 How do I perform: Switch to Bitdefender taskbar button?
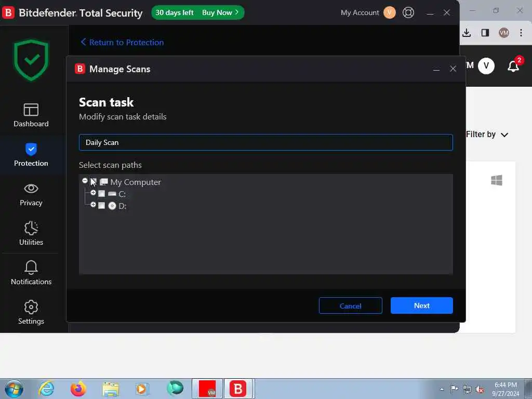pyautogui.click(x=238, y=389)
